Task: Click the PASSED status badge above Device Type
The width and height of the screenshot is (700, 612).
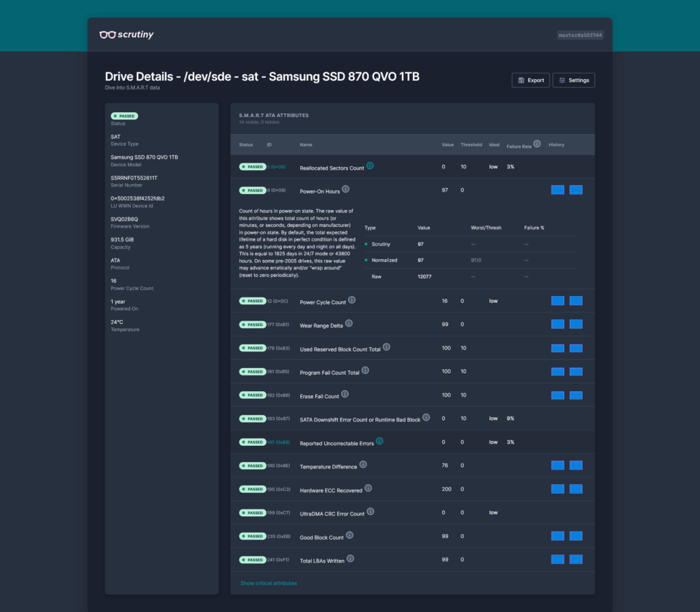Action: point(124,116)
